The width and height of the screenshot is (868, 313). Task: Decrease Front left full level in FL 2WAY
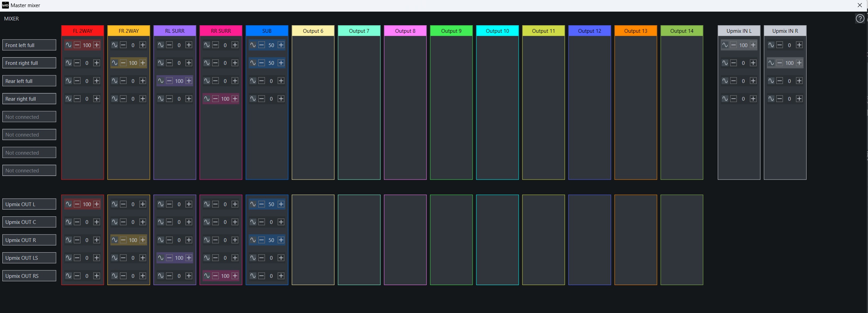(77, 45)
